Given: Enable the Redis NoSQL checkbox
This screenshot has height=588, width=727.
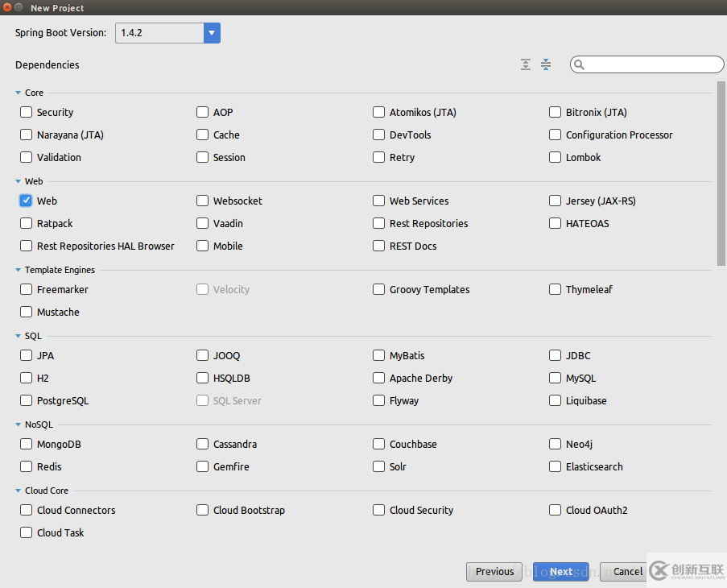Looking at the screenshot, I should [27, 466].
